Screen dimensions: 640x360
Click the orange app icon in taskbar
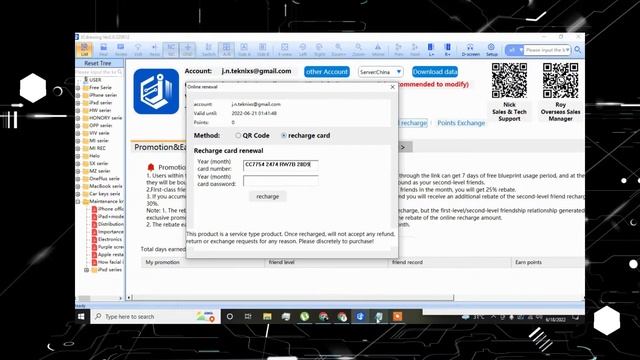point(397,316)
